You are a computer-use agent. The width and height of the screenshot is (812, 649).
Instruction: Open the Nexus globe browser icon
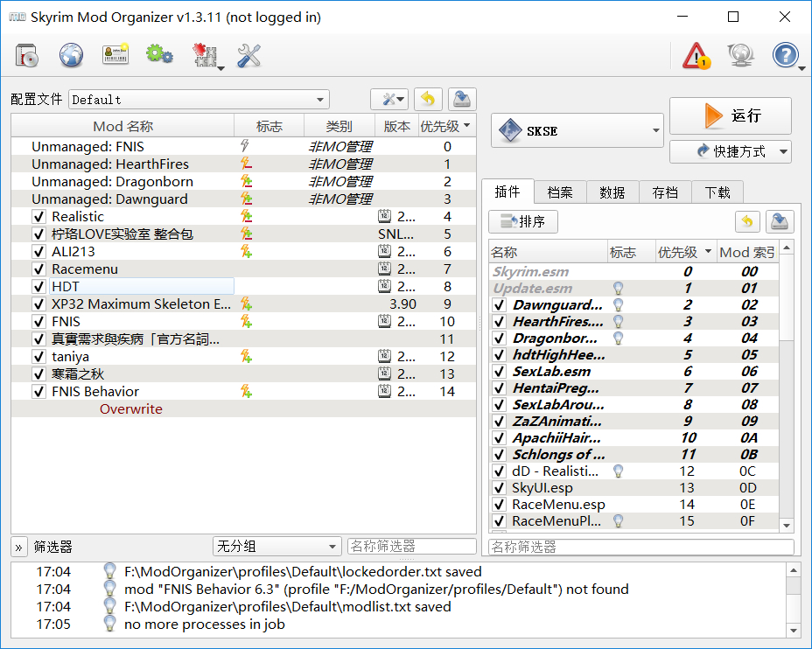pyautogui.click(x=71, y=55)
